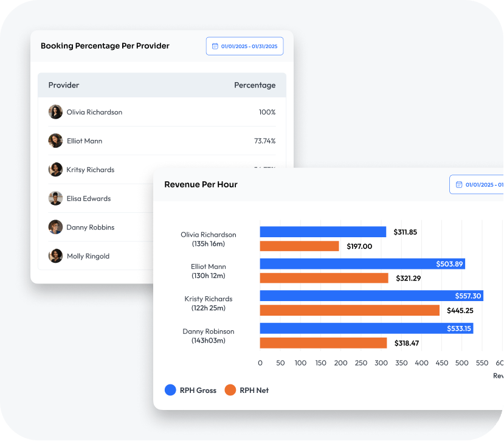
Task: Sort by Percentage column header
Action: [x=255, y=85]
